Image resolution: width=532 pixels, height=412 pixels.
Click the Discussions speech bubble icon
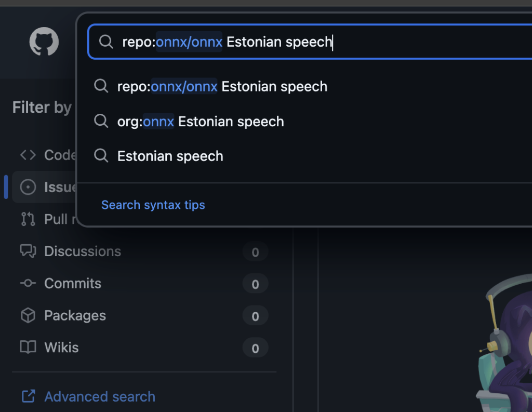28,251
